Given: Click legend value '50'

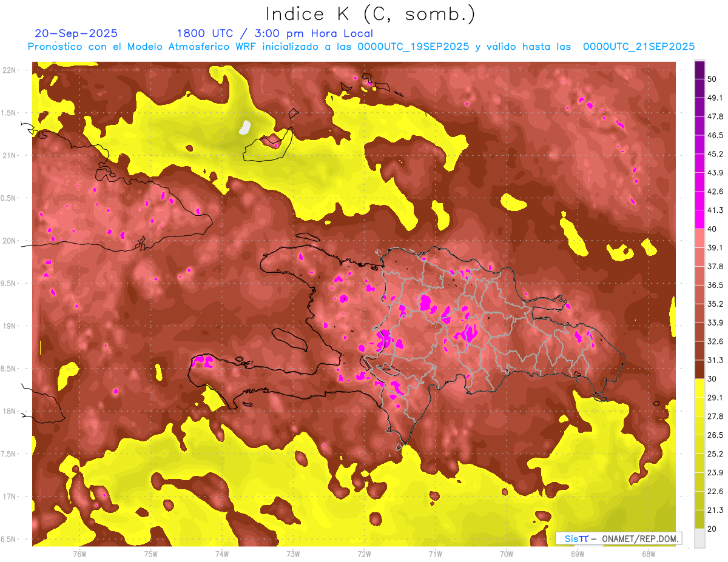Looking at the screenshot, I should click(712, 78).
